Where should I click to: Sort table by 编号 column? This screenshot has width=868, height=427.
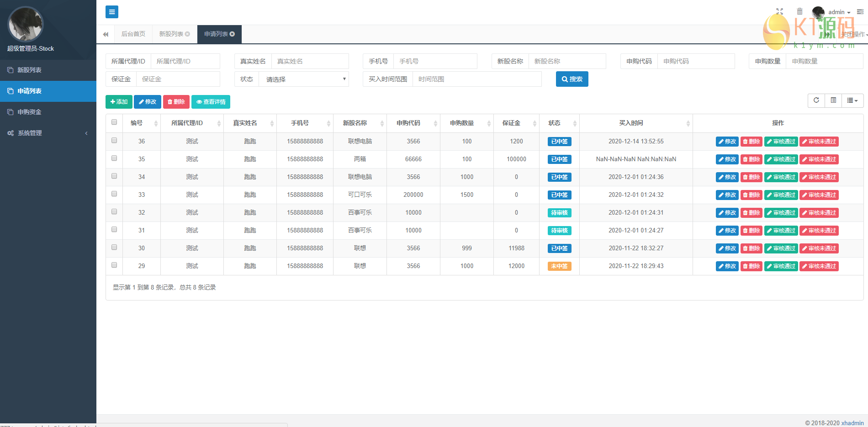pyautogui.click(x=142, y=123)
